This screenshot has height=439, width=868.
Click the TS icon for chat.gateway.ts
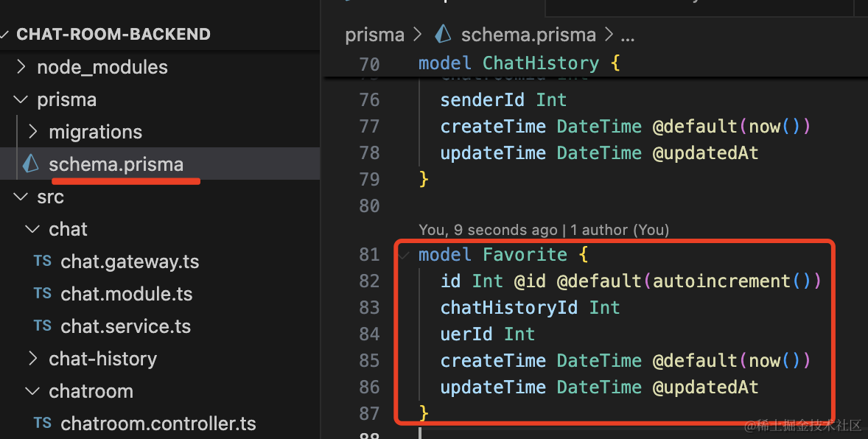43,261
